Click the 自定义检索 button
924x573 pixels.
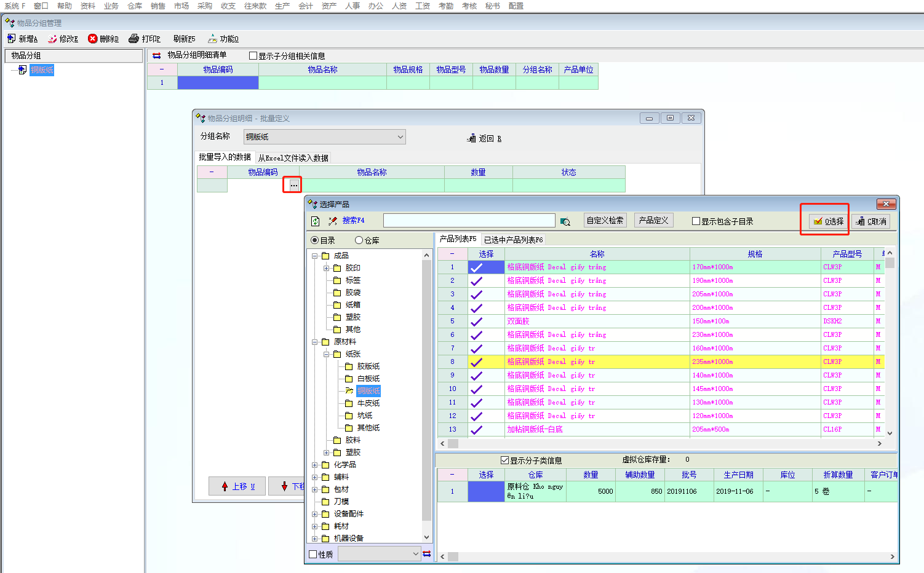pos(605,221)
